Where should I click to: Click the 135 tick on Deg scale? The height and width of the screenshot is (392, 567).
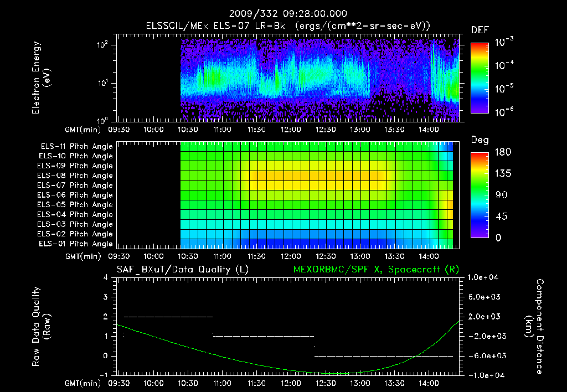pos(503,174)
